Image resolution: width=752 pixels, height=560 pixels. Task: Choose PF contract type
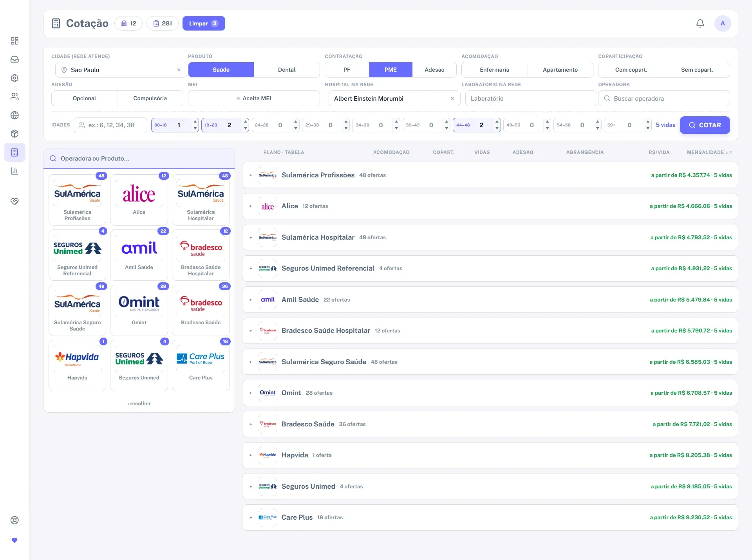click(x=347, y=70)
